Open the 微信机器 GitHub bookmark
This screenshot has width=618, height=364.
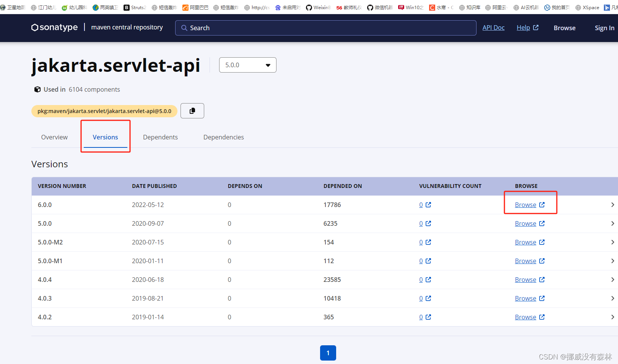click(x=380, y=7)
